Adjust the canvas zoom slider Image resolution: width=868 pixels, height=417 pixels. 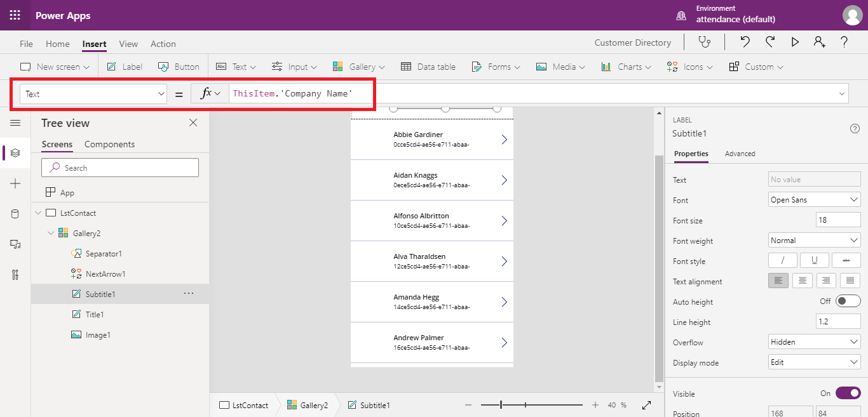click(x=532, y=405)
